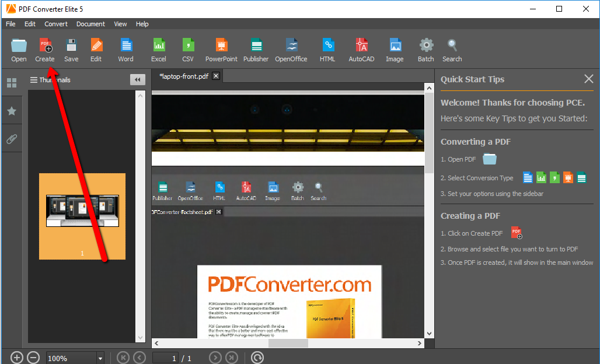Image resolution: width=600 pixels, height=364 pixels.
Task: Open the Document menu
Action: click(x=90, y=24)
